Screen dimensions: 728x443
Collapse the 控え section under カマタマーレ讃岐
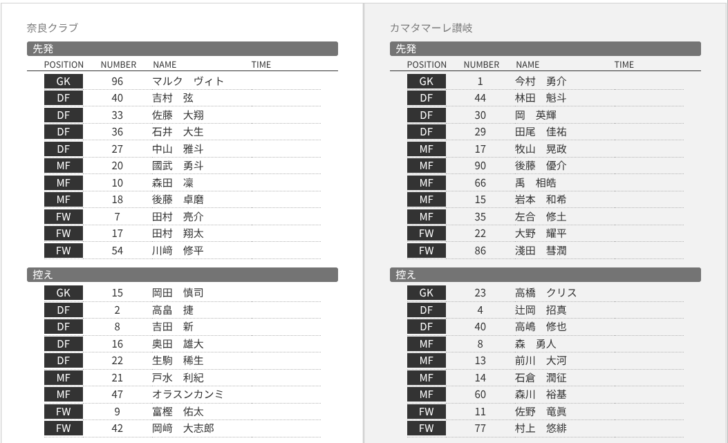click(545, 274)
